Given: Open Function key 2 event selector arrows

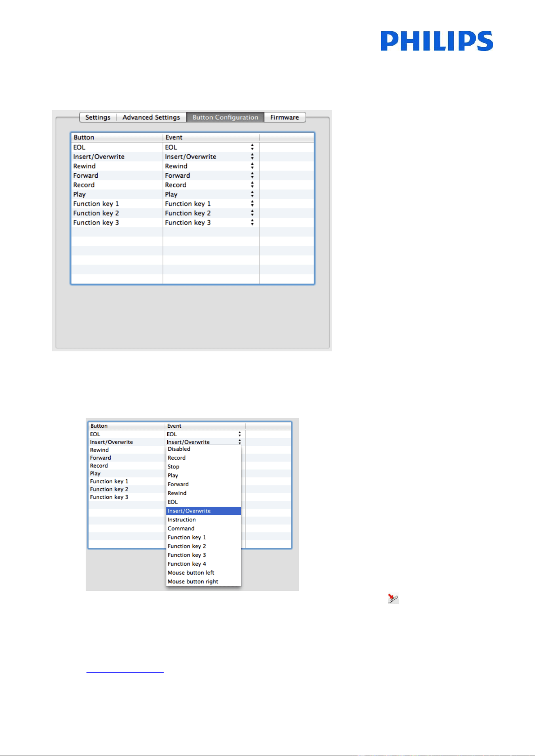Looking at the screenshot, I should pyautogui.click(x=252, y=213).
